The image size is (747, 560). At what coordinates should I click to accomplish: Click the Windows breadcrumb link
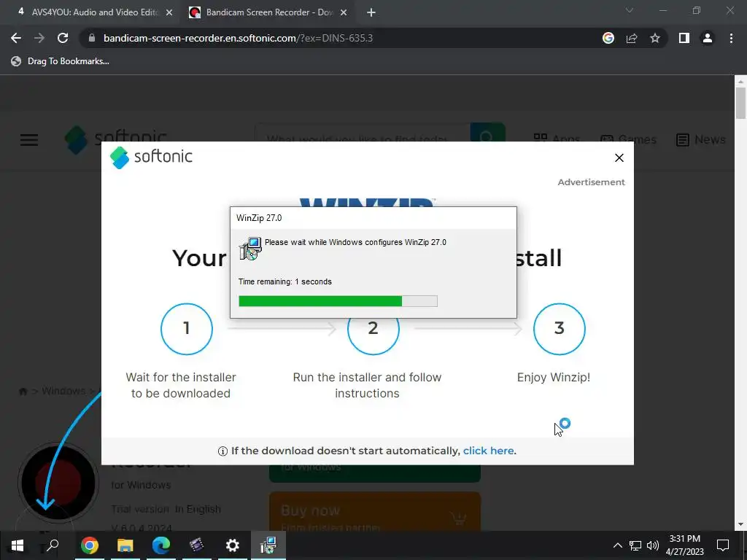click(63, 391)
